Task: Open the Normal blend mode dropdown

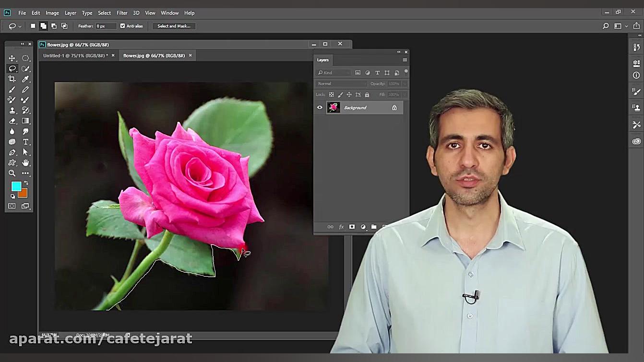Action: tap(341, 83)
